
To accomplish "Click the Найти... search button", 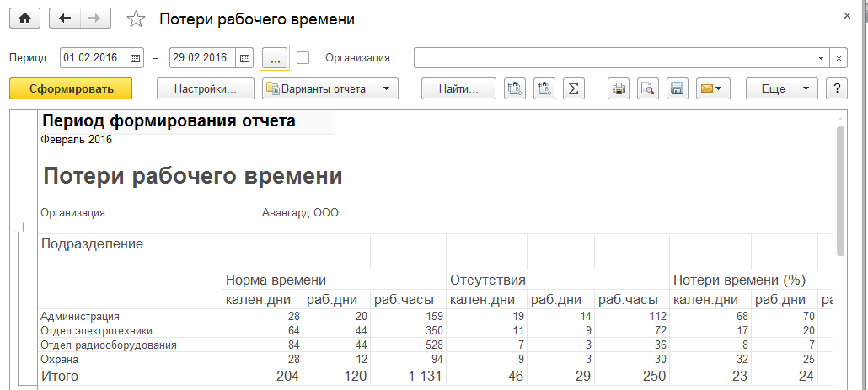I will (x=458, y=88).
